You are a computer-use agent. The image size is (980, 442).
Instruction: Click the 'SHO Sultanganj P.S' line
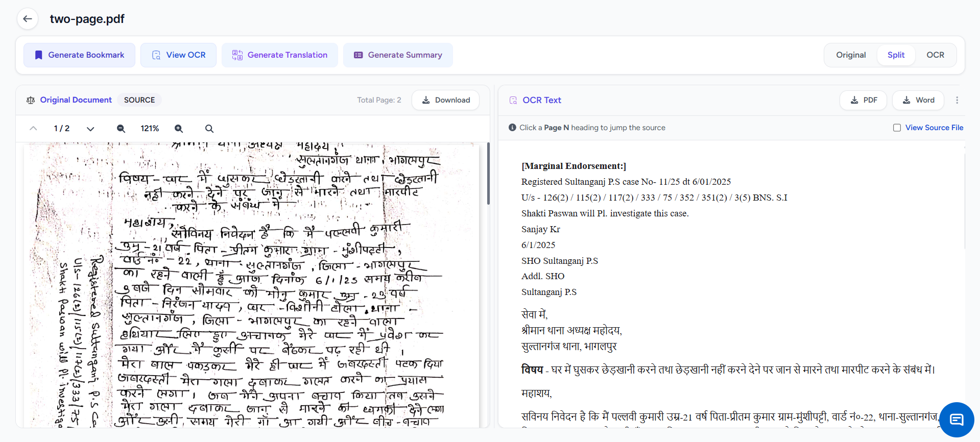click(560, 261)
